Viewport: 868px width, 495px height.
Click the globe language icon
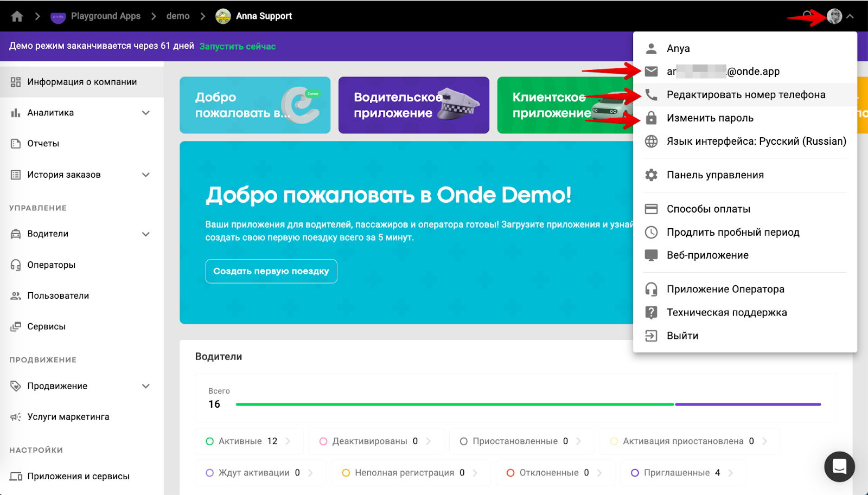pyautogui.click(x=651, y=142)
